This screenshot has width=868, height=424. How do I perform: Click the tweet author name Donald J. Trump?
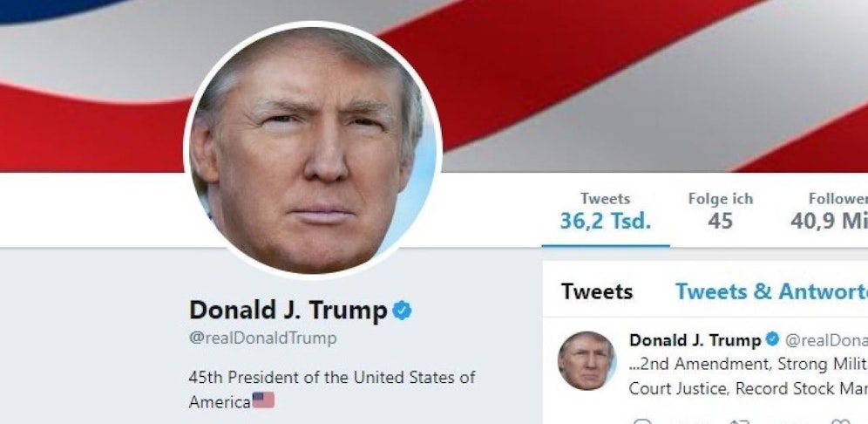(695, 339)
